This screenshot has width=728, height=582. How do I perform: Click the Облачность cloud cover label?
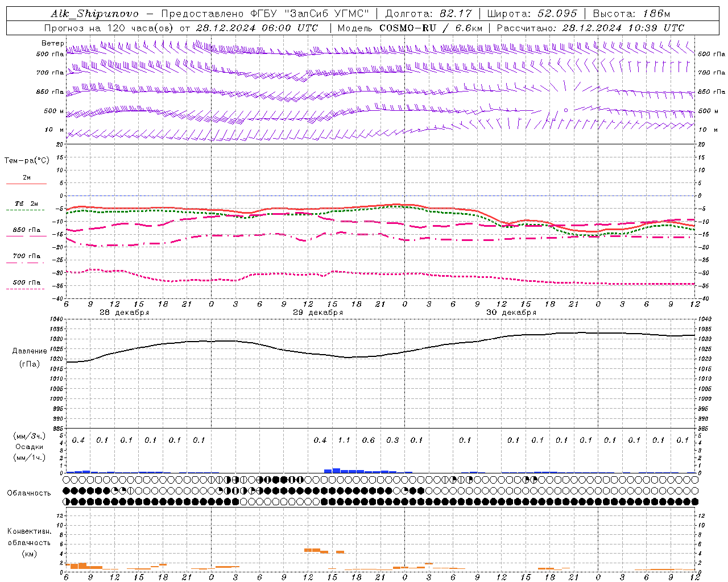coord(29,493)
